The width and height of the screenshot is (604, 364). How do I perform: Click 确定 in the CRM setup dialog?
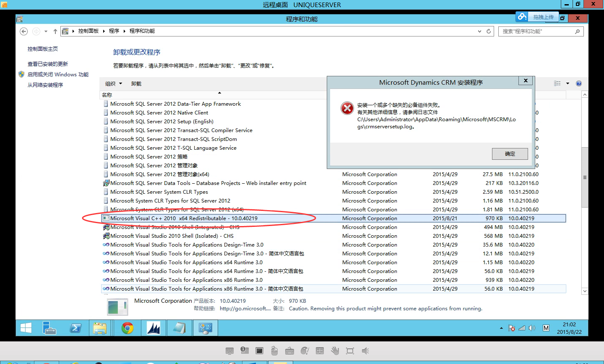coord(510,154)
